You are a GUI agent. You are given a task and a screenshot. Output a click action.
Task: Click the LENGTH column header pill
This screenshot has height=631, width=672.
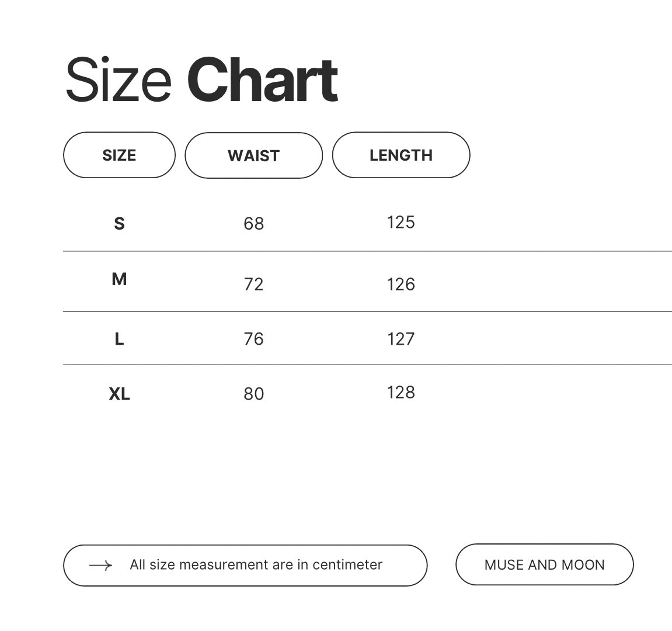click(x=401, y=155)
